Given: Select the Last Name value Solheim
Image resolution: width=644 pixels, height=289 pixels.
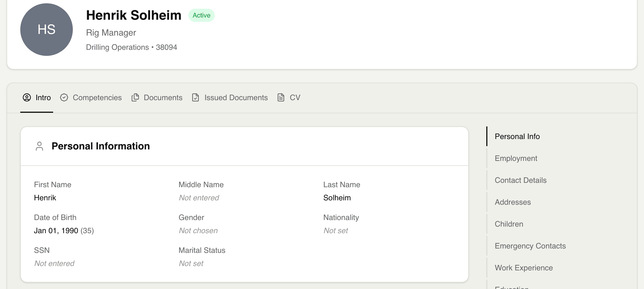Looking at the screenshot, I should [x=337, y=198].
